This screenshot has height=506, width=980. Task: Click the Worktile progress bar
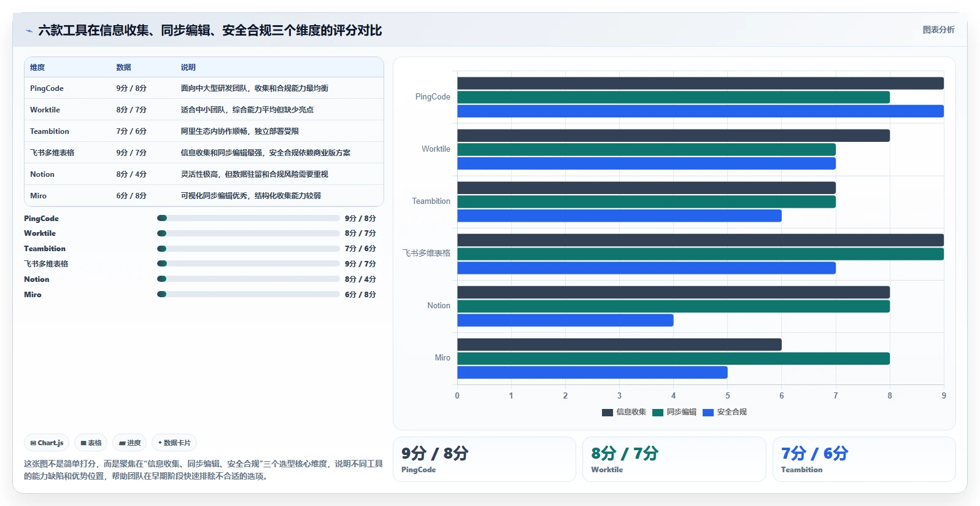tap(248, 233)
